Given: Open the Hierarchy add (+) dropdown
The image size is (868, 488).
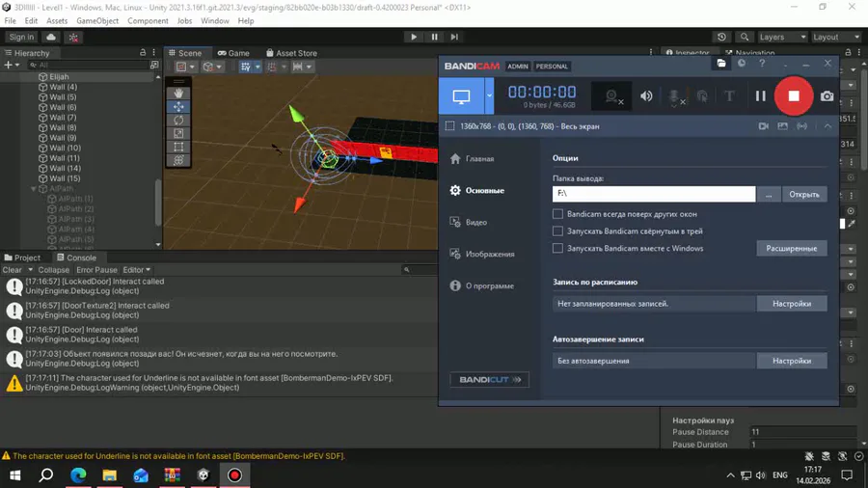Looking at the screenshot, I should point(12,66).
